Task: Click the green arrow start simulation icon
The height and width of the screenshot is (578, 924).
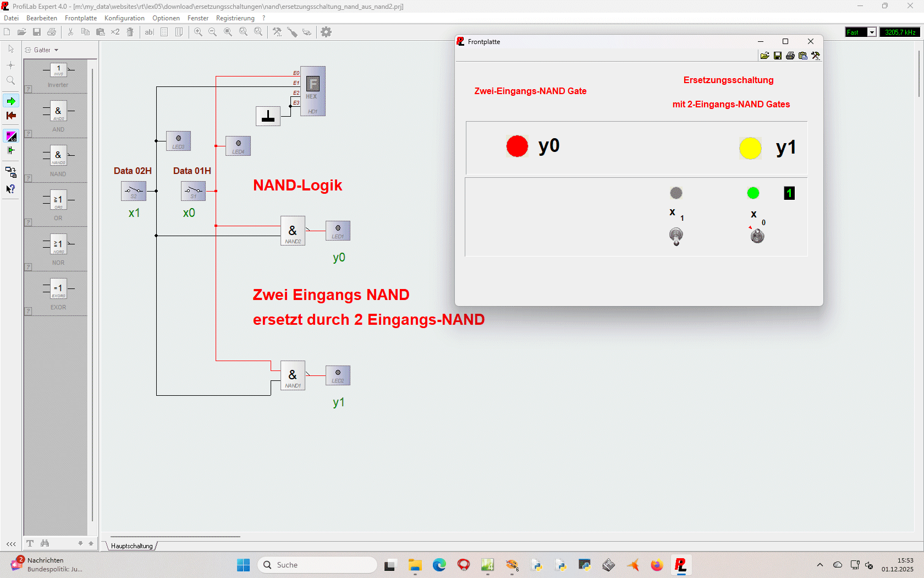Action: pyautogui.click(x=11, y=101)
